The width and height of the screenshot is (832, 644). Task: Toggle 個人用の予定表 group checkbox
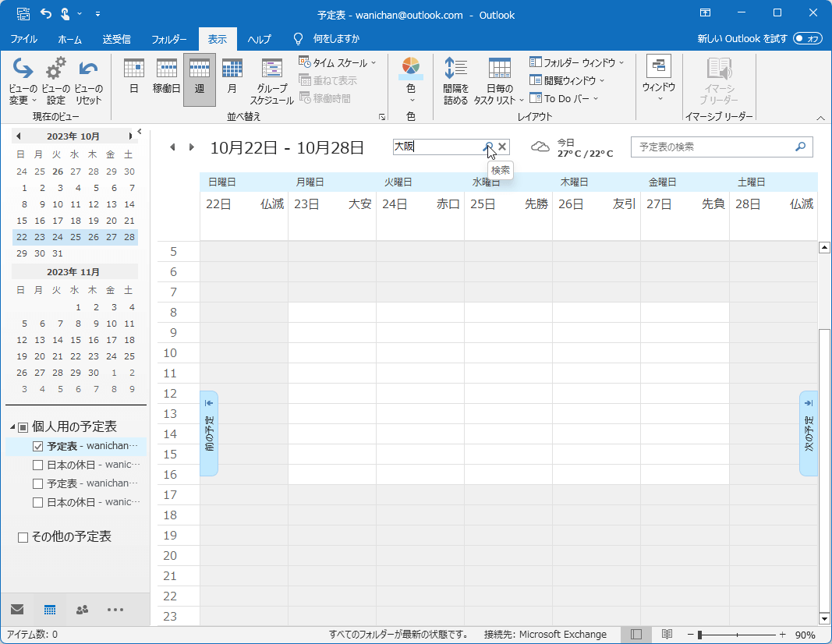[x=23, y=427]
